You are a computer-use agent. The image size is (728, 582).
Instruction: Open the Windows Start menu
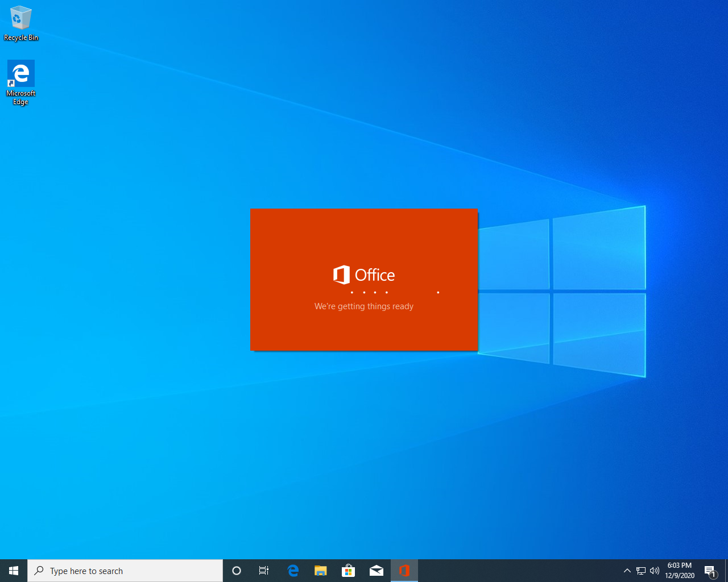[14, 571]
